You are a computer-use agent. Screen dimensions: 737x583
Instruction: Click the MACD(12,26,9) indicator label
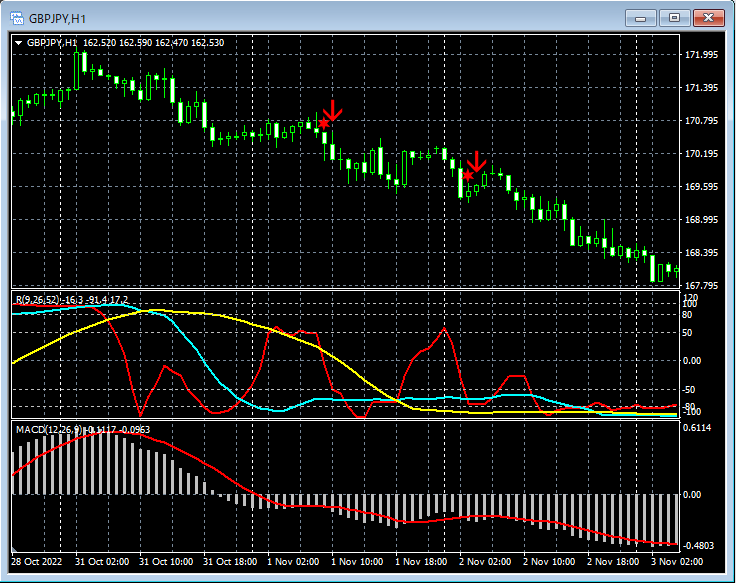pyautogui.click(x=50, y=429)
